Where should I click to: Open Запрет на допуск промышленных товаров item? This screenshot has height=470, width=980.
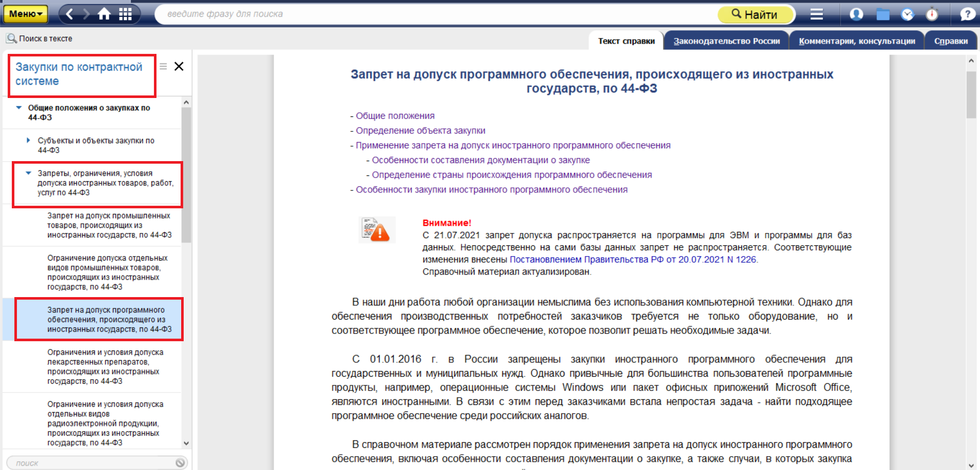(109, 225)
